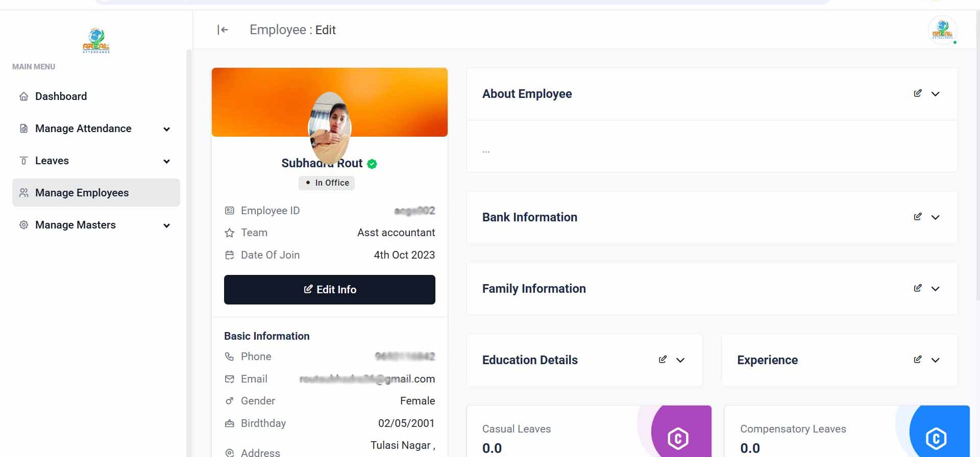Click the user avatar in top right

click(x=942, y=30)
